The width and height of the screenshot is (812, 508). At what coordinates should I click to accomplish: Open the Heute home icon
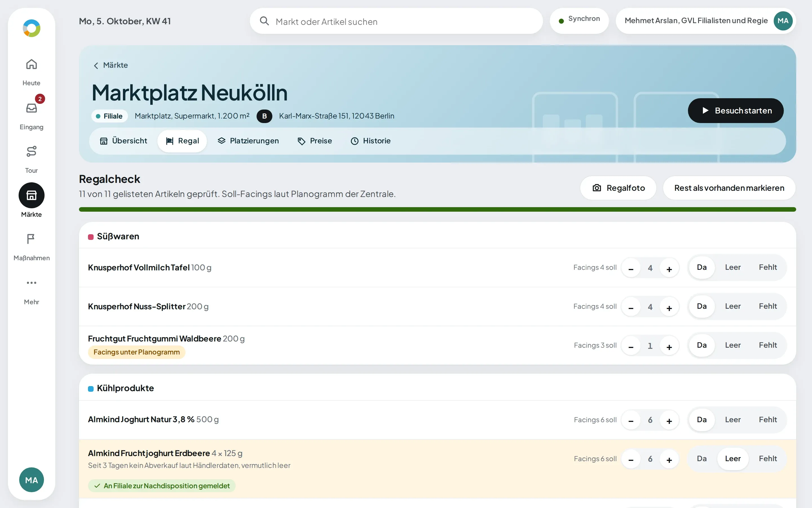pyautogui.click(x=32, y=64)
